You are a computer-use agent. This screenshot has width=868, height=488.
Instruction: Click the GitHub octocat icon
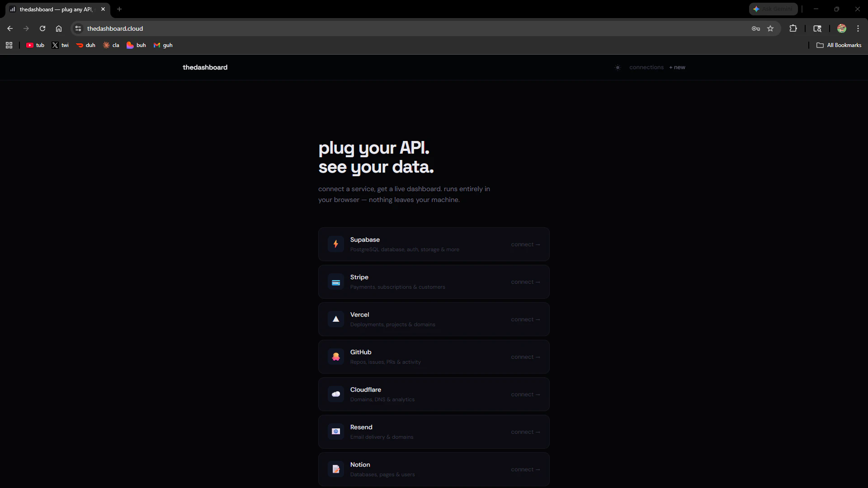(x=336, y=357)
